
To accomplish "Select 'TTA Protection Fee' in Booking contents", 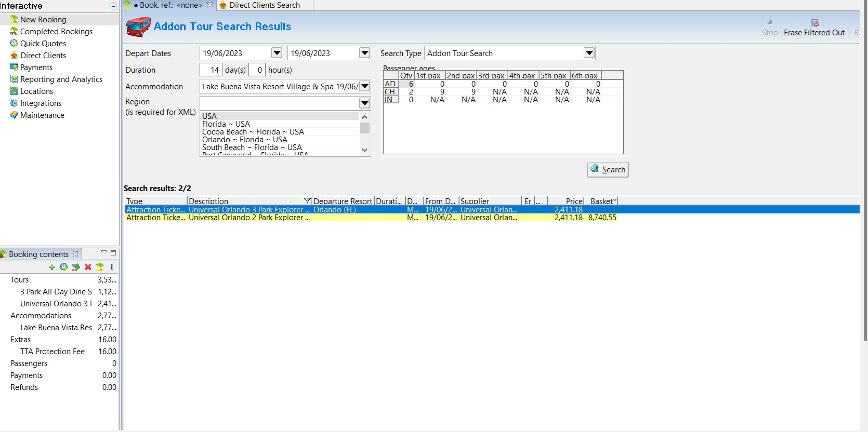I will pos(52,352).
